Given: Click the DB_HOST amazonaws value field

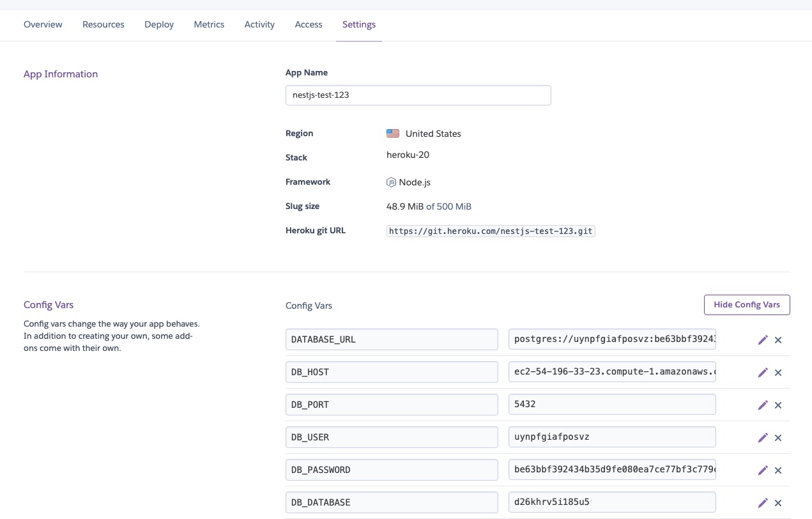Looking at the screenshot, I should [612, 372].
